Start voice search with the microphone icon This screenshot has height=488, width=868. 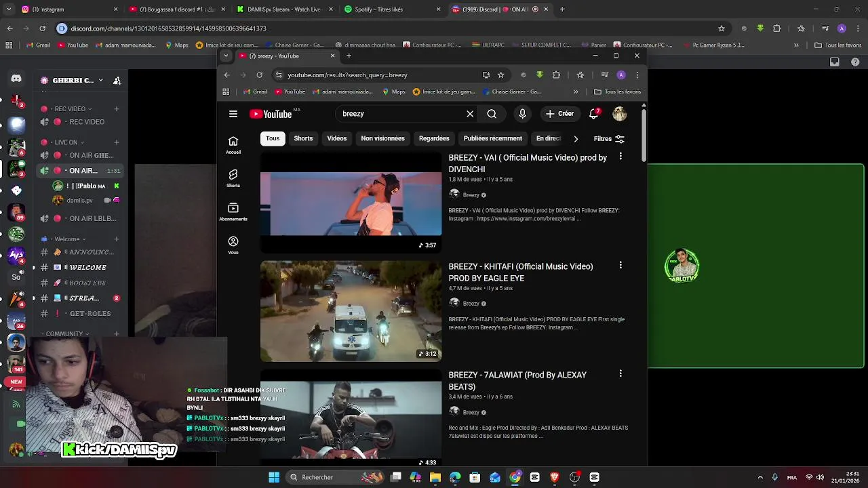522,114
